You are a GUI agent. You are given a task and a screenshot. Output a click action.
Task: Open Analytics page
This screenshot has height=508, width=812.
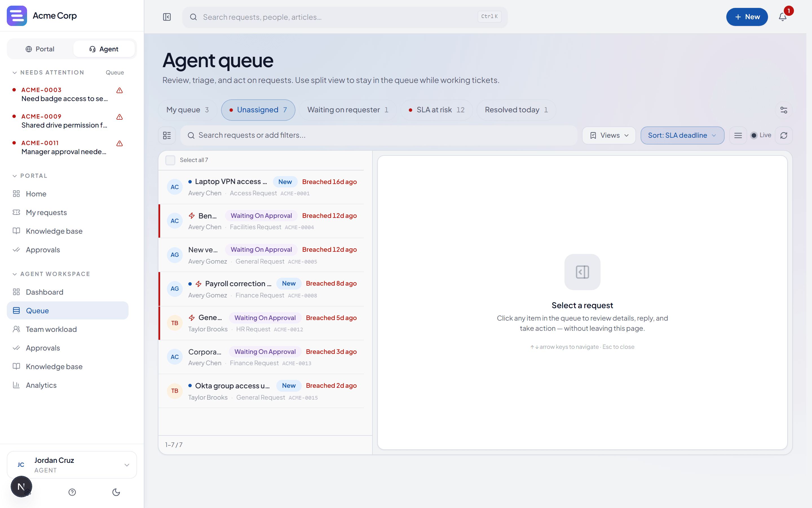[x=67, y=385]
